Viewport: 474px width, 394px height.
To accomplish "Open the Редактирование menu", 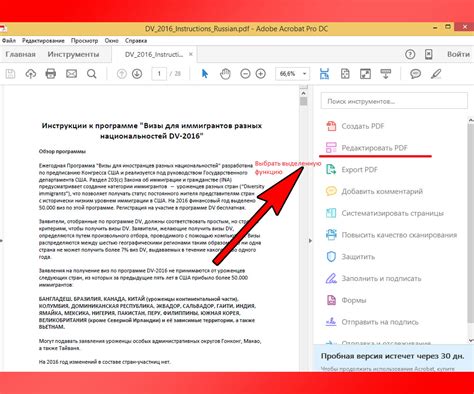I will (43, 41).
